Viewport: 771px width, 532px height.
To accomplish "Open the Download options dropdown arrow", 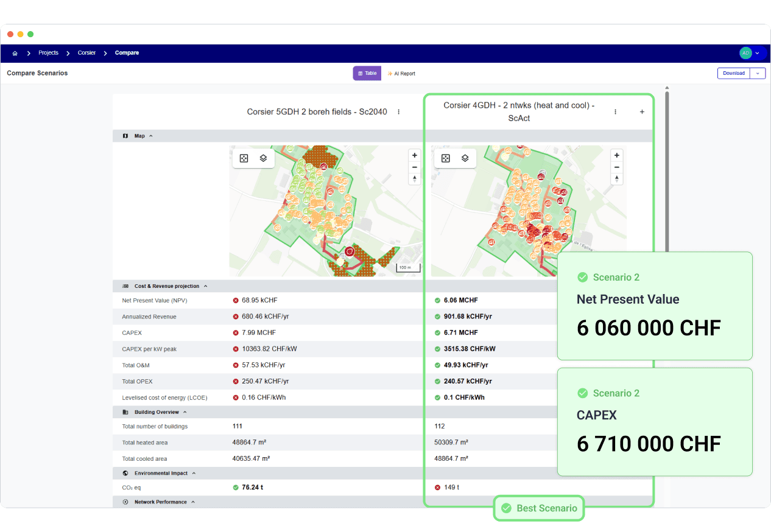I will coord(758,73).
